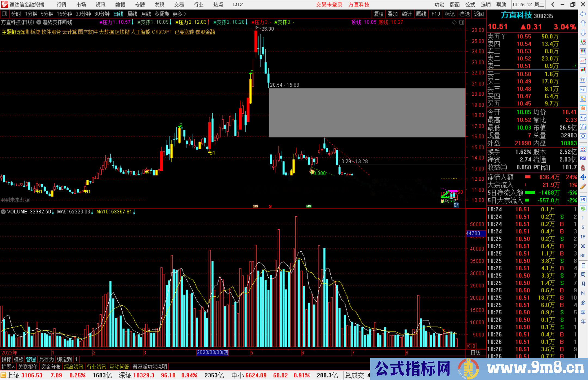
Task: Open the 公式 menu
Action: [470, 4]
